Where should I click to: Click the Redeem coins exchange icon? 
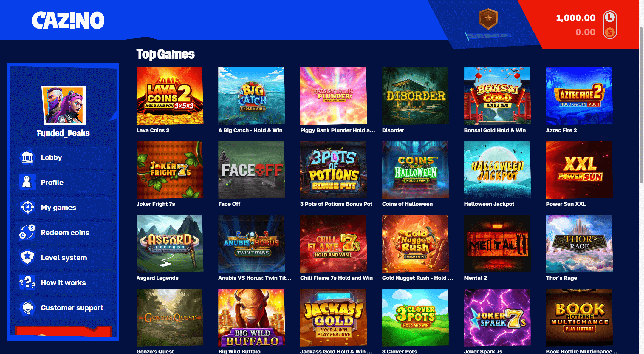click(27, 232)
